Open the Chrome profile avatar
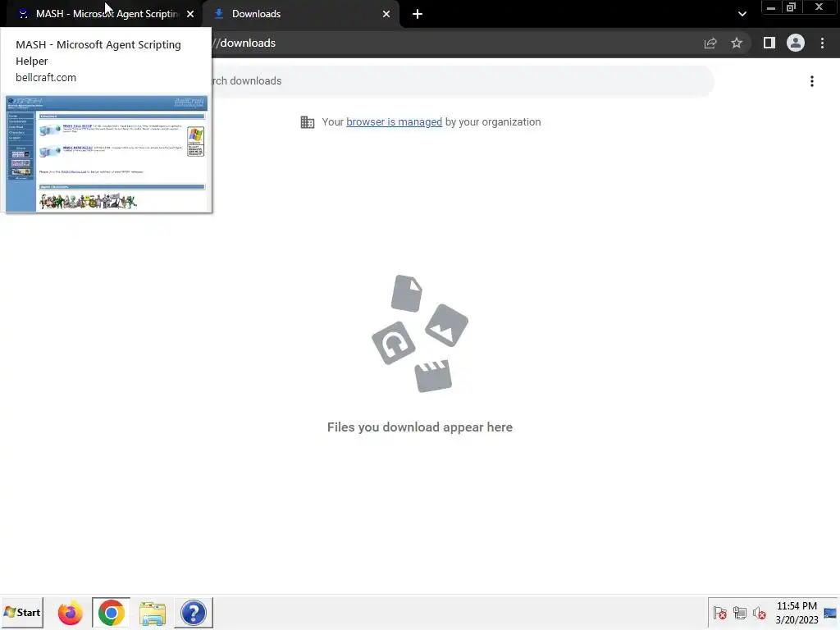Image resolution: width=840 pixels, height=630 pixels. 796,43
